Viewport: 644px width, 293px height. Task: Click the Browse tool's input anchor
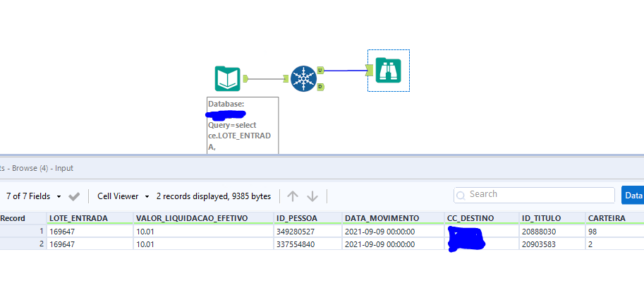coord(370,71)
